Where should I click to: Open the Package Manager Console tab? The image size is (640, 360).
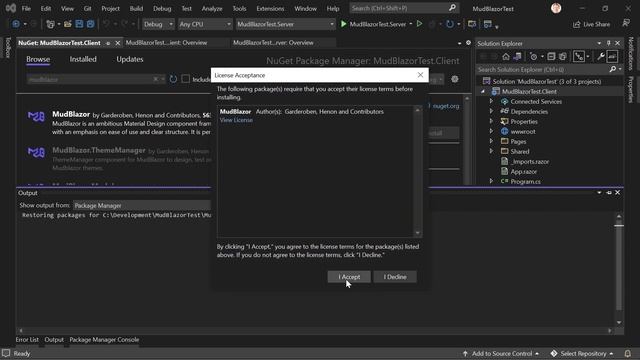pos(104,340)
